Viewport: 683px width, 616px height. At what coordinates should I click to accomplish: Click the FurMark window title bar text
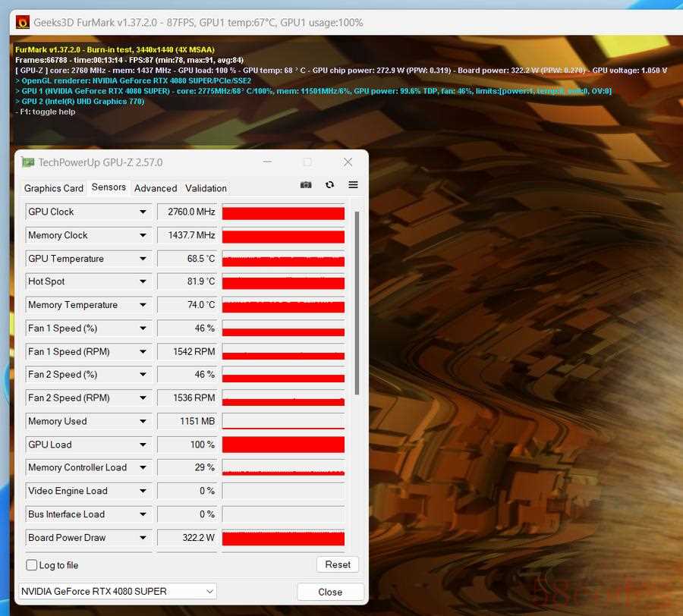coord(198,23)
